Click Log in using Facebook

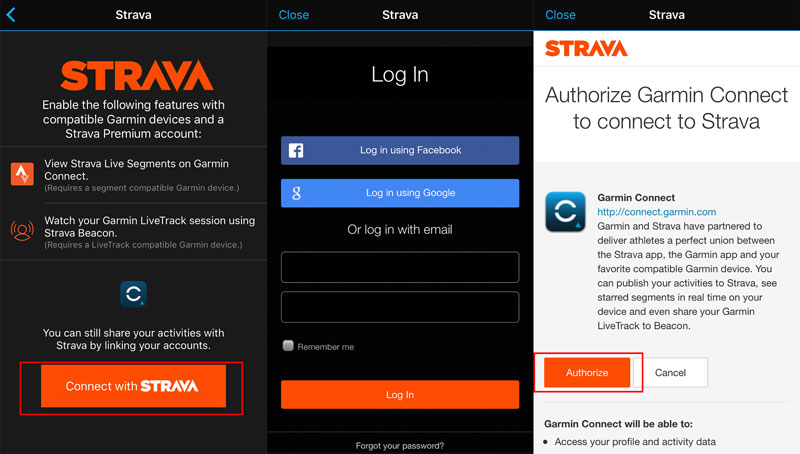click(400, 150)
